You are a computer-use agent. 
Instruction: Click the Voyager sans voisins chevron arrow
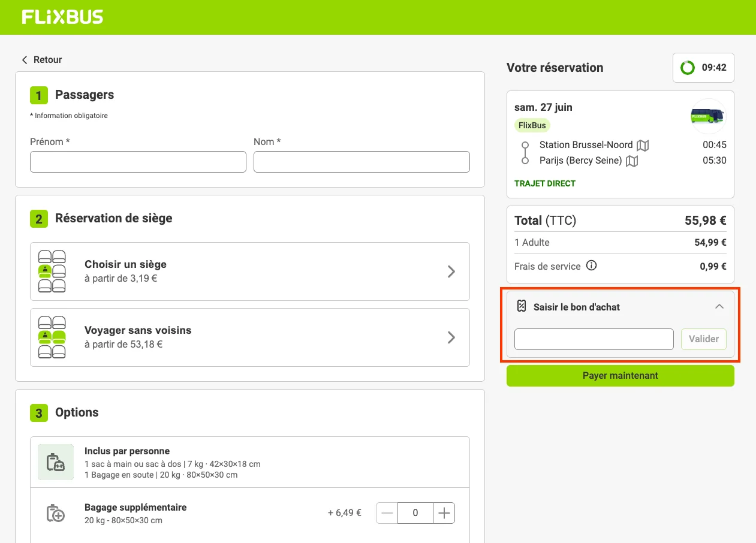click(451, 337)
